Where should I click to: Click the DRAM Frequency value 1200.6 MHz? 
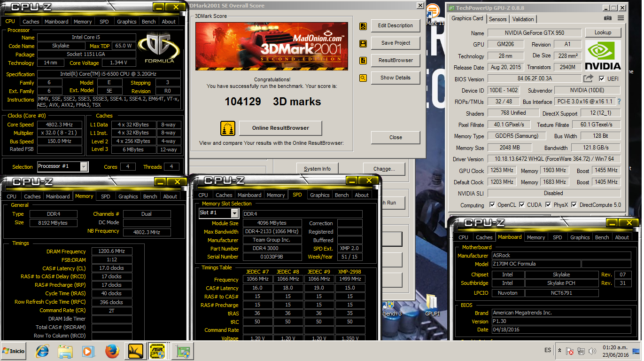[x=112, y=251]
